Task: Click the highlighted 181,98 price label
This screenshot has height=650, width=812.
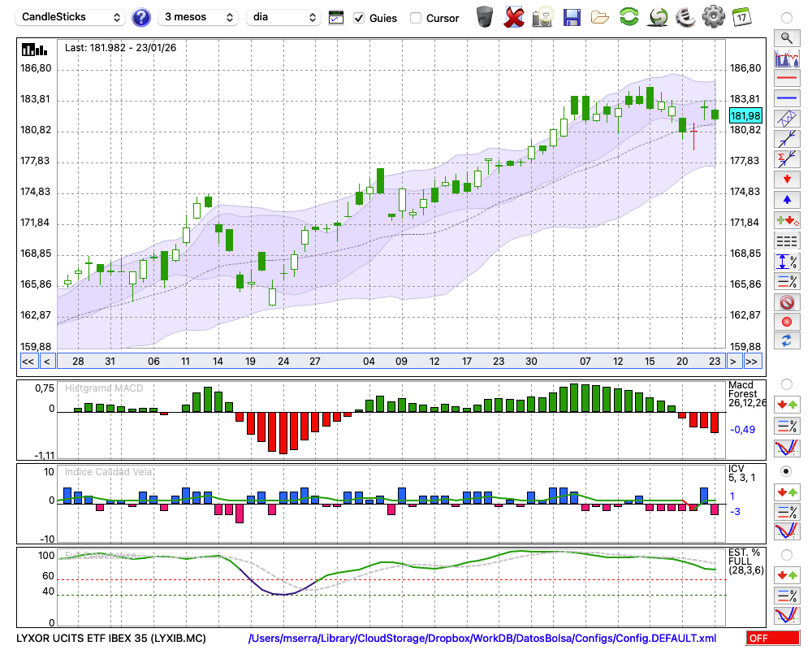Action: [x=745, y=115]
